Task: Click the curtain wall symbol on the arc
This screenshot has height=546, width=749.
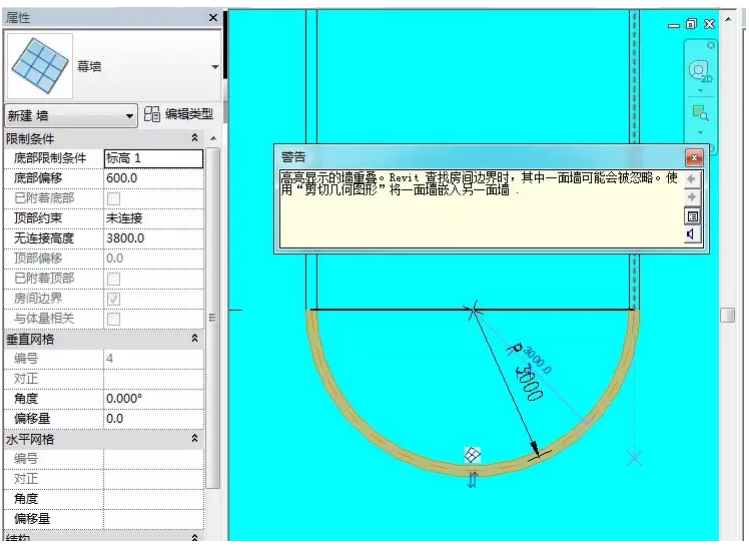Action: [472, 455]
